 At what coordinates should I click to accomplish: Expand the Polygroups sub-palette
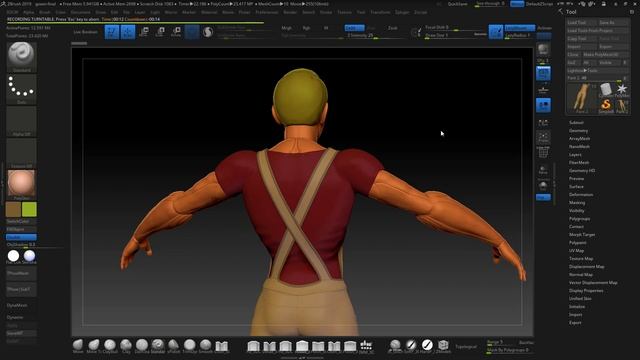[579, 219]
